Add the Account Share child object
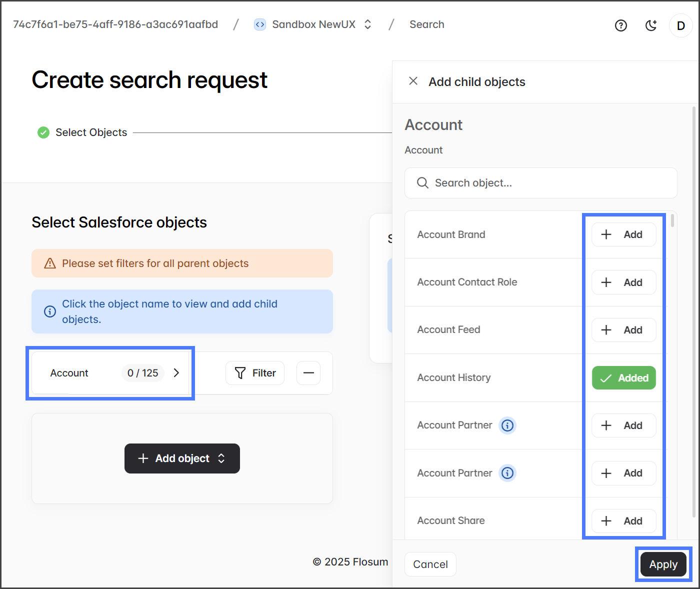 tap(623, 521)
